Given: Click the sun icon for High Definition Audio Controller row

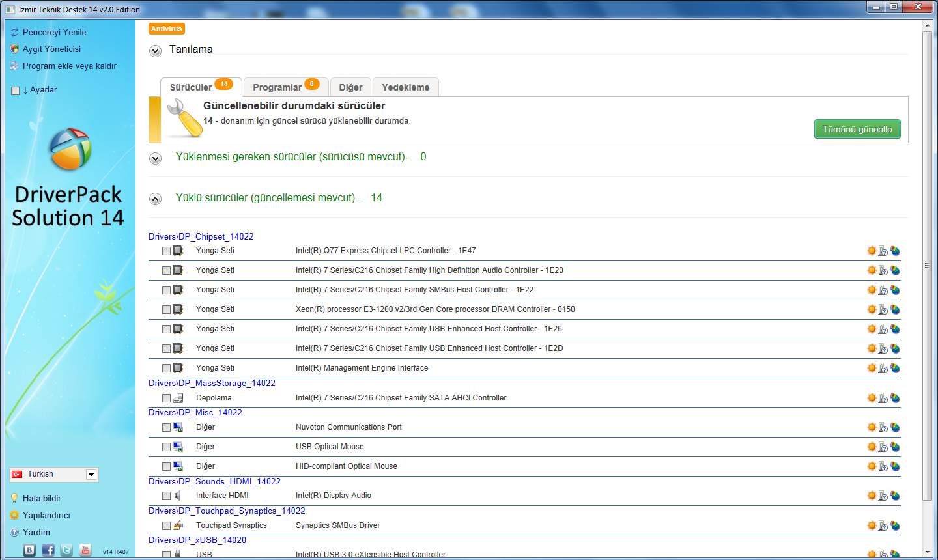Looking at the screenshot, I should (872, 270).
